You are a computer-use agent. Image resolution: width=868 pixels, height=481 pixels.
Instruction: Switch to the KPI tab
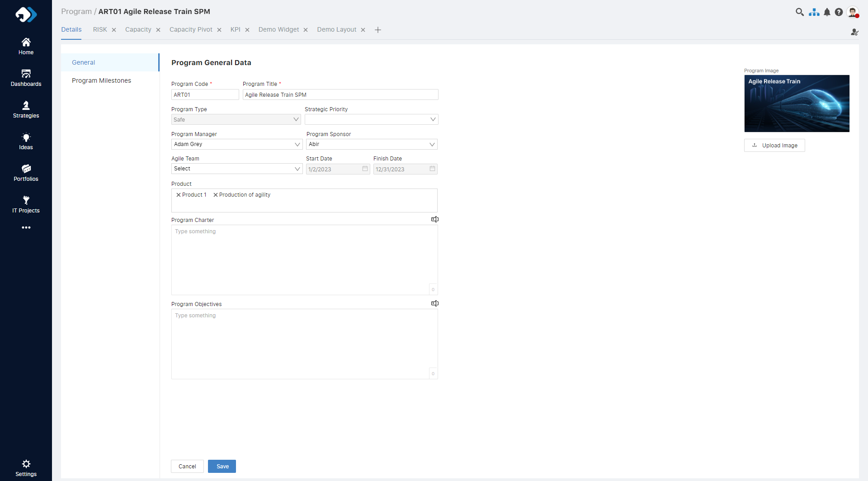[x=235, y=29]
